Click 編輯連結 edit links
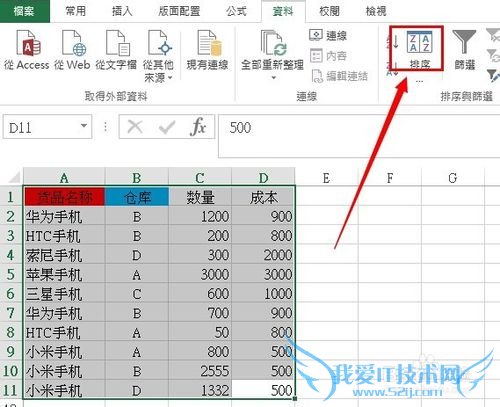Image resolution: width=500 pixels, height=407 pixels. point(339,76)
